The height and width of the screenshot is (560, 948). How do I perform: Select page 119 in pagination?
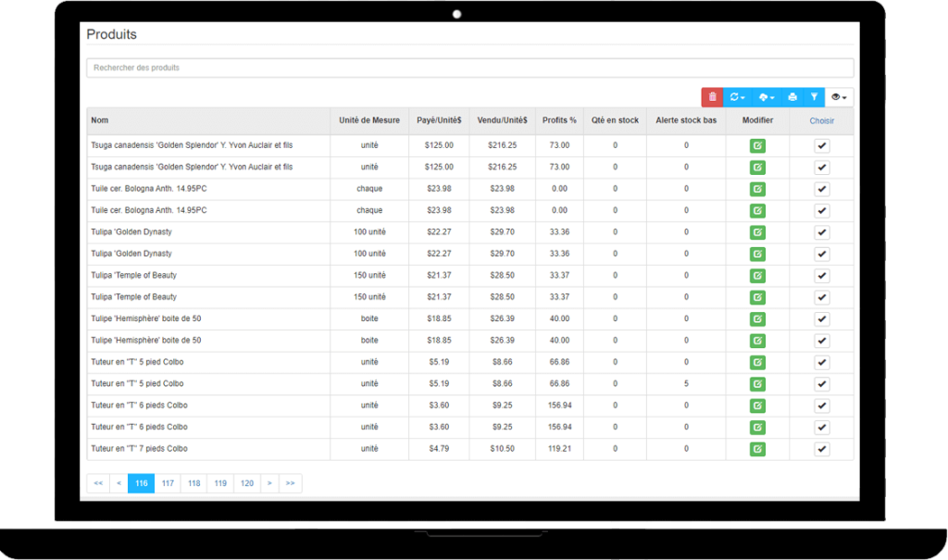pos(220,483)
